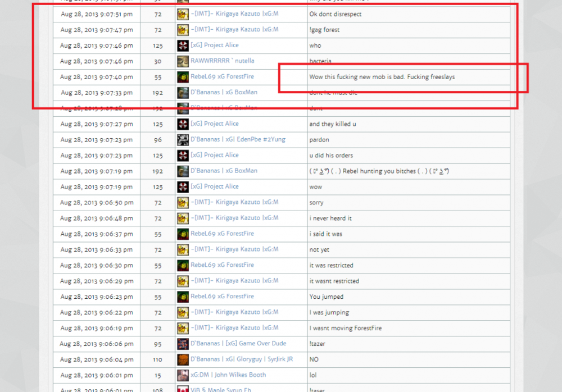Click ForestFire avatar beside 'Fucking freeslays' message
This screenshot has width=562, height=392.
183,77
